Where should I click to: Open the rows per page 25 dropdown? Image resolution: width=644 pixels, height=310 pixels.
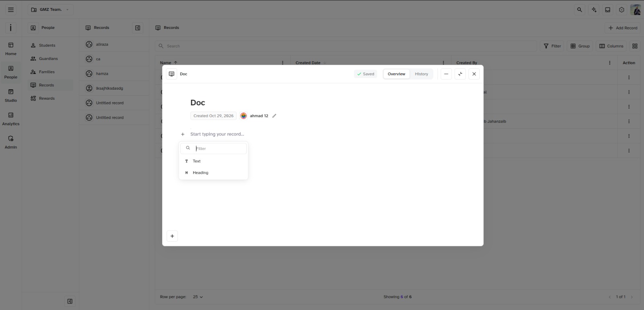coord(198,297)
